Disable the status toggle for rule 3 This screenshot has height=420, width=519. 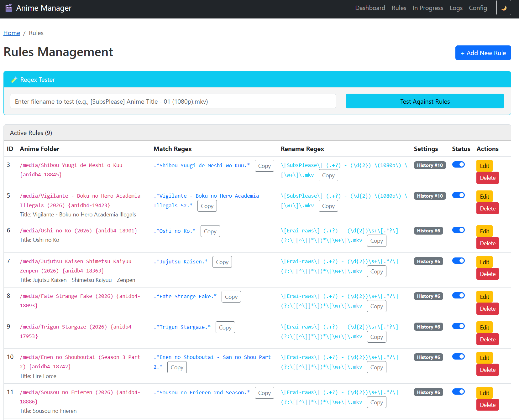pos(459,164)
